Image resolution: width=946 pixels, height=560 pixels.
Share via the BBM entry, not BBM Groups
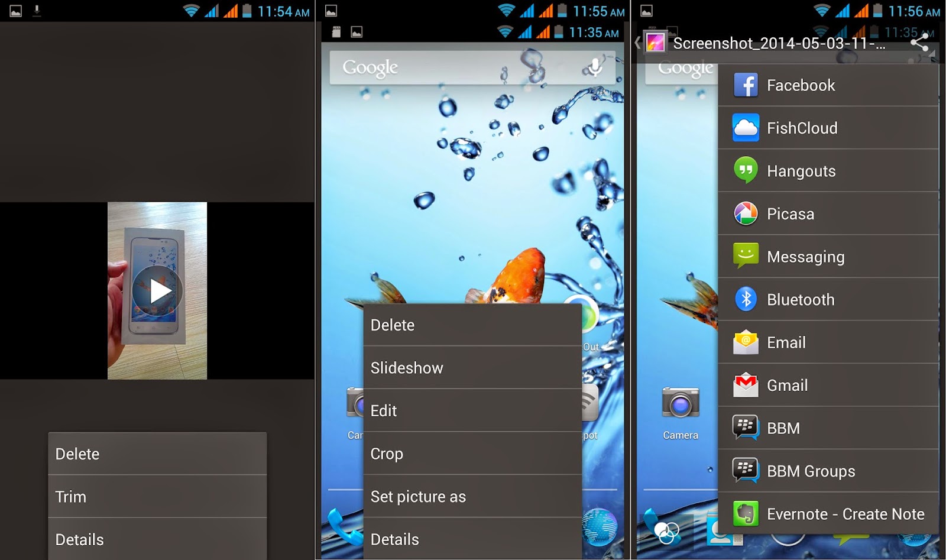[x=828, y=428]
